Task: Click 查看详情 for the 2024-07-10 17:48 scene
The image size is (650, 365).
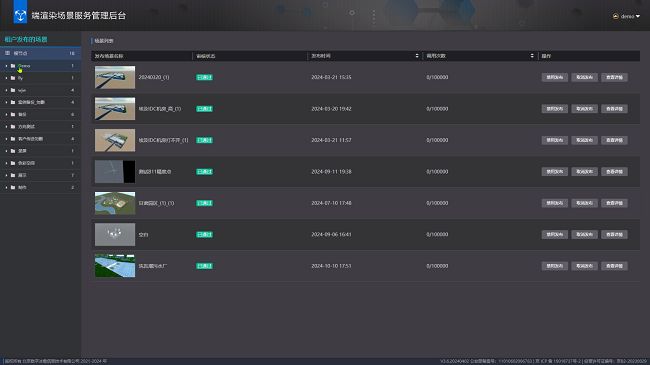Action: tap(614, 203)
